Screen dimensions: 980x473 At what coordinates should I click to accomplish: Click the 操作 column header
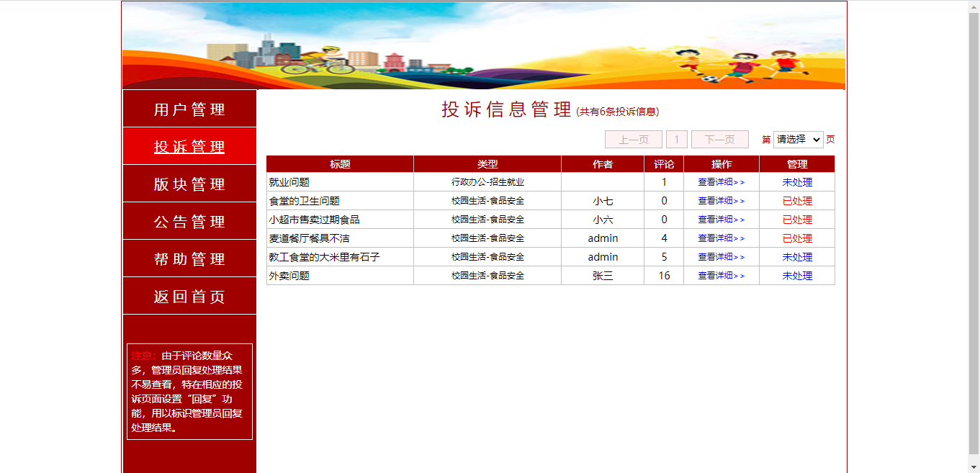[721, 164]
